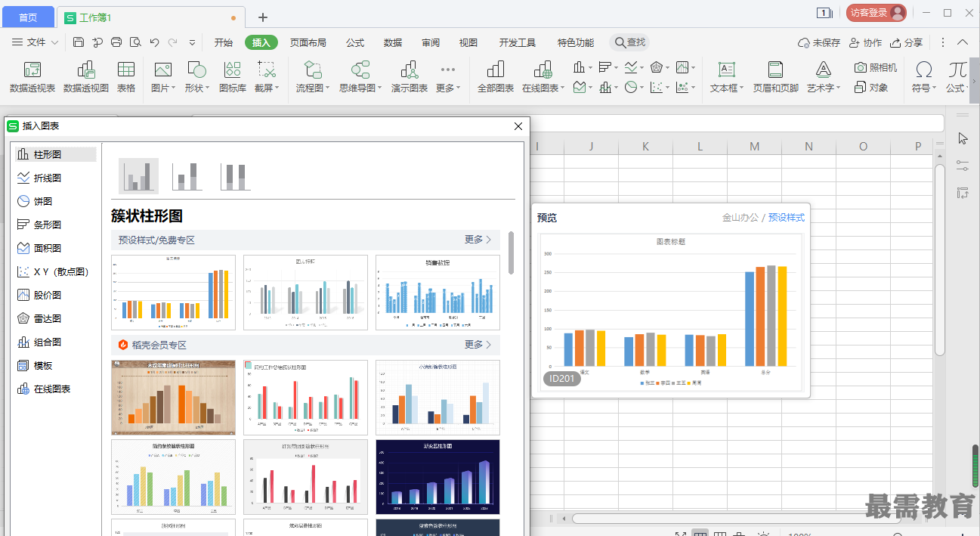Select 雷达图 radar chart type
The width and height of the screenshot is (980, 536).
(56, 318)
